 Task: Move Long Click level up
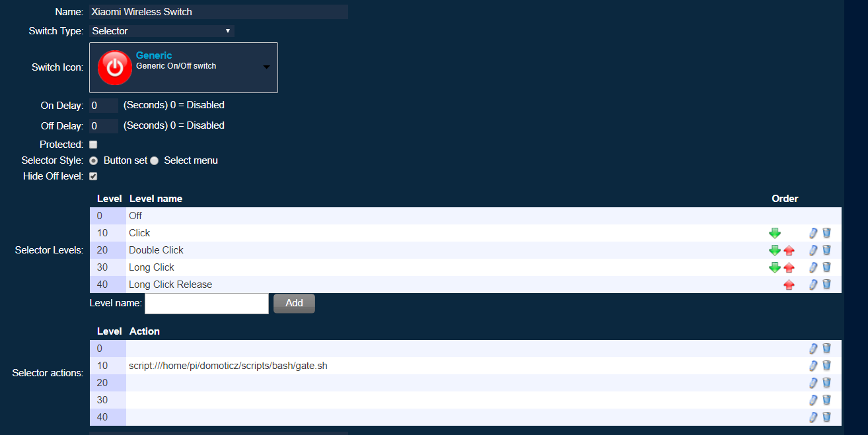coord(789,267)
